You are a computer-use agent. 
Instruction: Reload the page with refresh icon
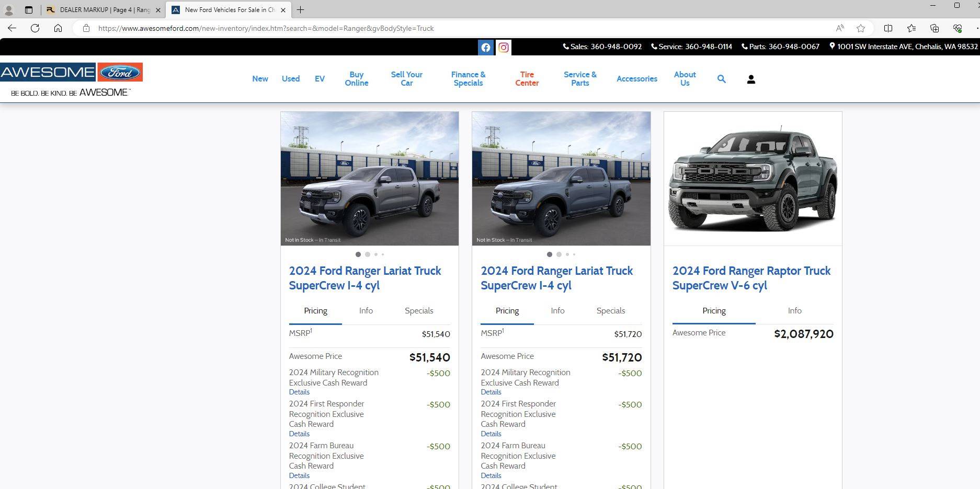[35, 28]
